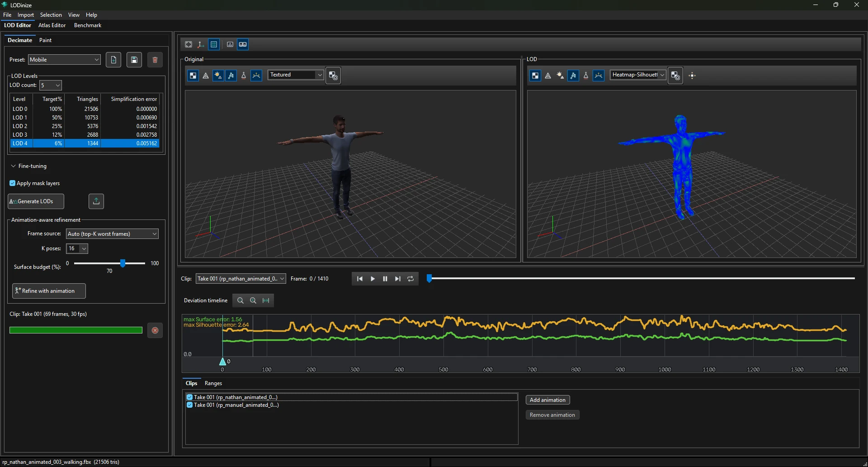The image size is (868, 467).
Task: Click the export LODs upload icon
Action: [x=96, y=201]
